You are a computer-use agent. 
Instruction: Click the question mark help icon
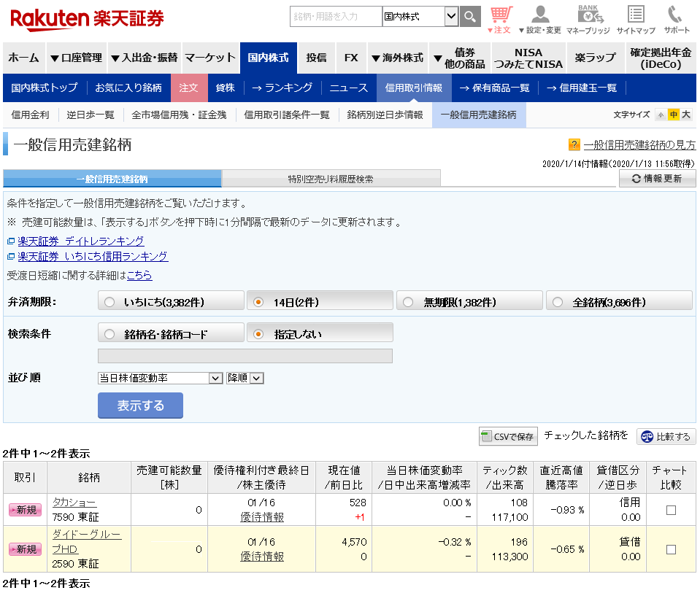click(x=574, y=144)
